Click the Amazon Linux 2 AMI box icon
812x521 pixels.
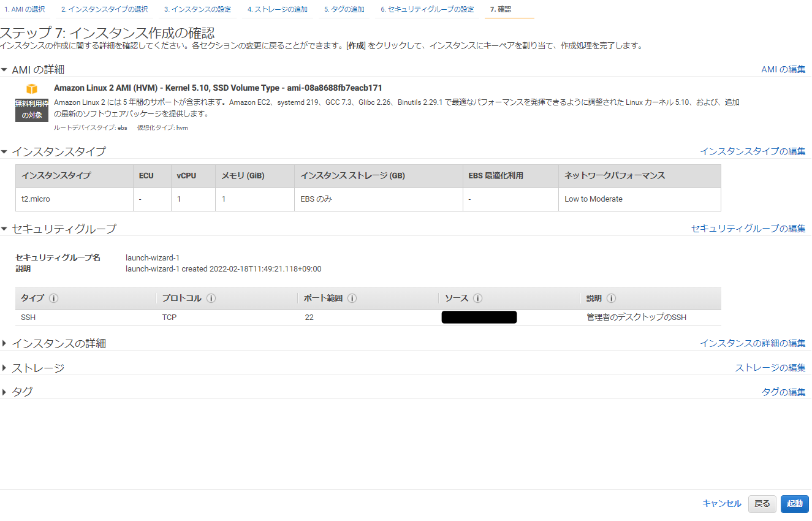coord(32,89)
